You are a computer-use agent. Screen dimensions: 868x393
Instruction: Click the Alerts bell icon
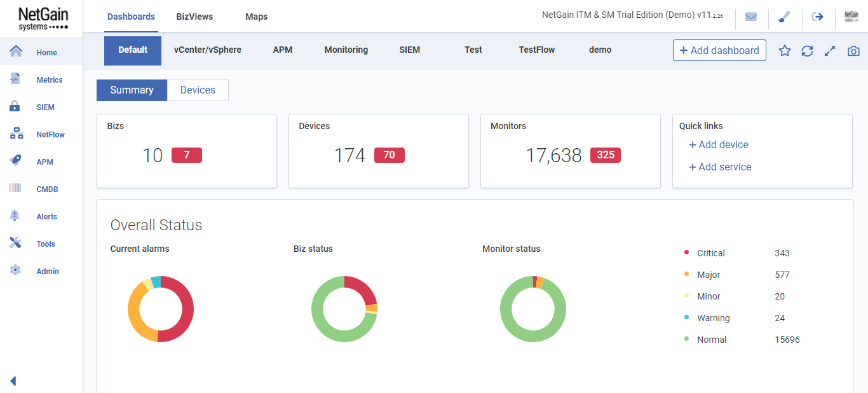15,216
